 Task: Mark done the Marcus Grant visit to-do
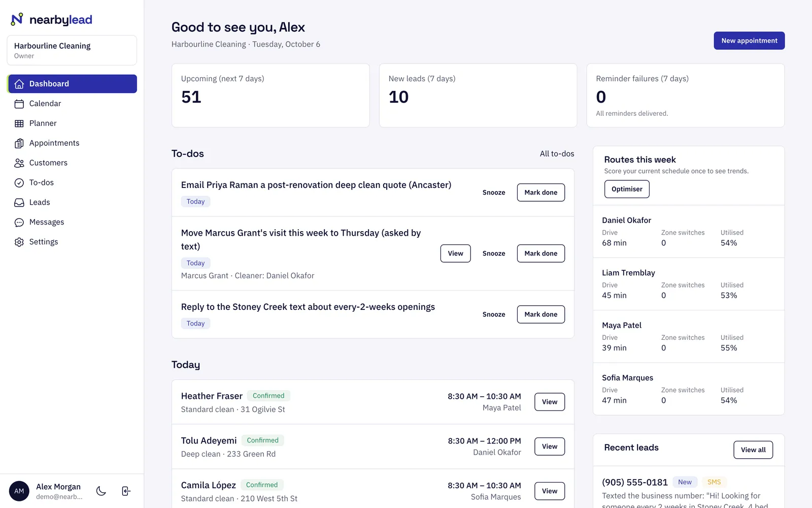(x=541, y=253)
